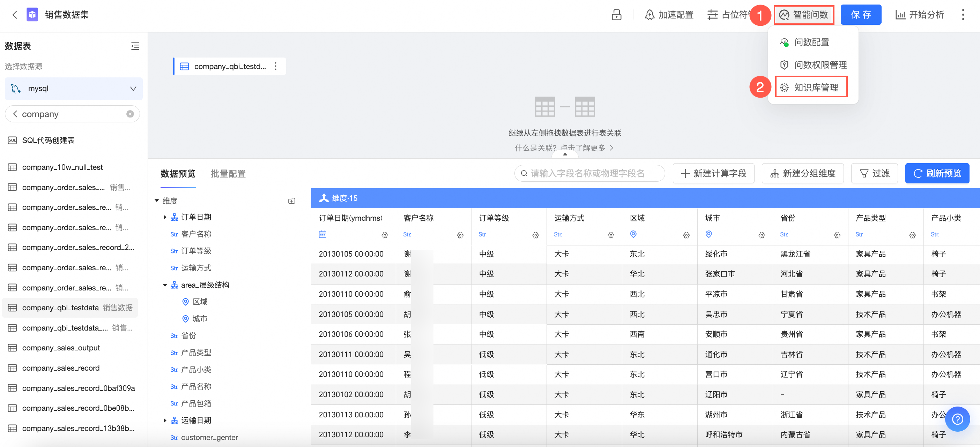This screenshot has width=980, height=447.
Task: Click the 销售数据集 dataset cube icon
Action: (32, 15)
